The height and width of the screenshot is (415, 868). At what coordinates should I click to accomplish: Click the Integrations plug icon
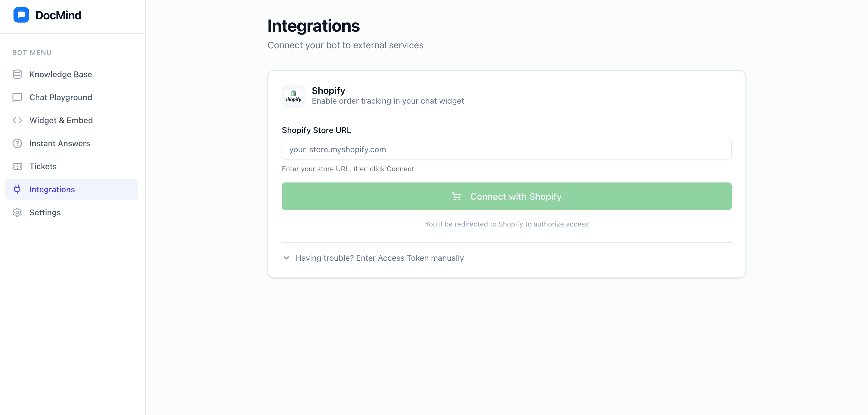17,189
